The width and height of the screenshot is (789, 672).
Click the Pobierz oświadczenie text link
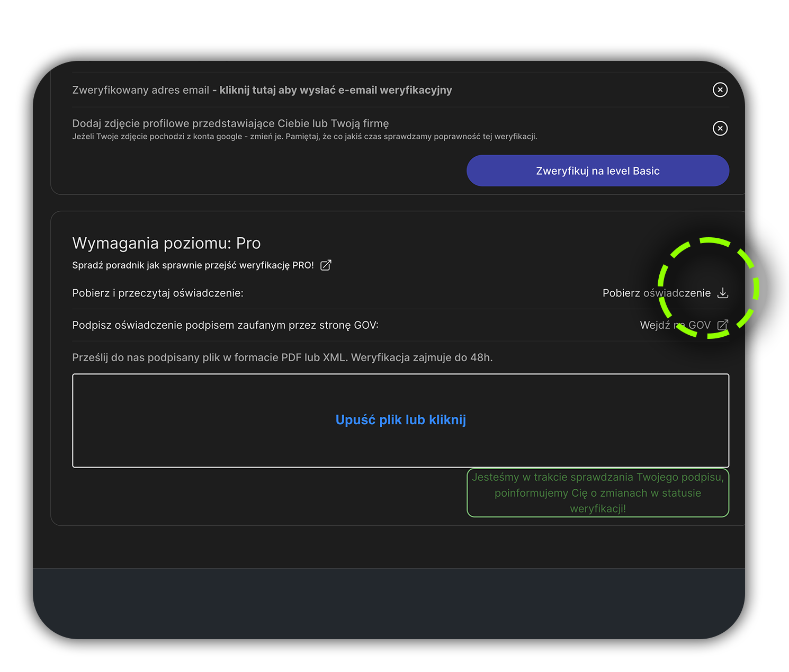point(656,293)
